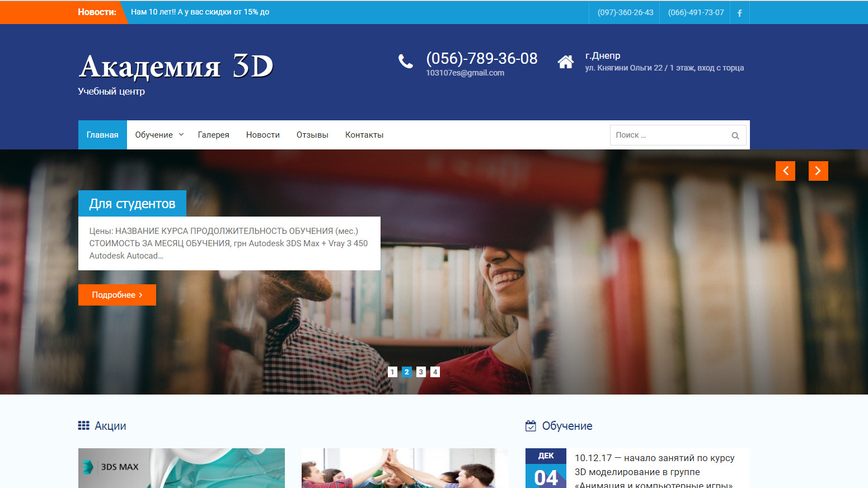Viewport: 868px width, 488px height.
Task: Open the 3DS MAX promo thumbnail
Action: point(181,468)
